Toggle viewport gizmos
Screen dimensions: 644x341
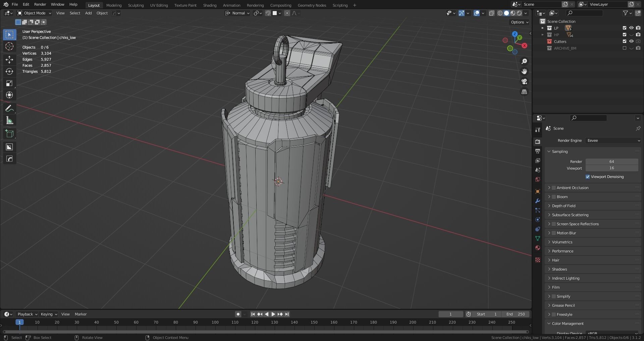coord(462,13)
